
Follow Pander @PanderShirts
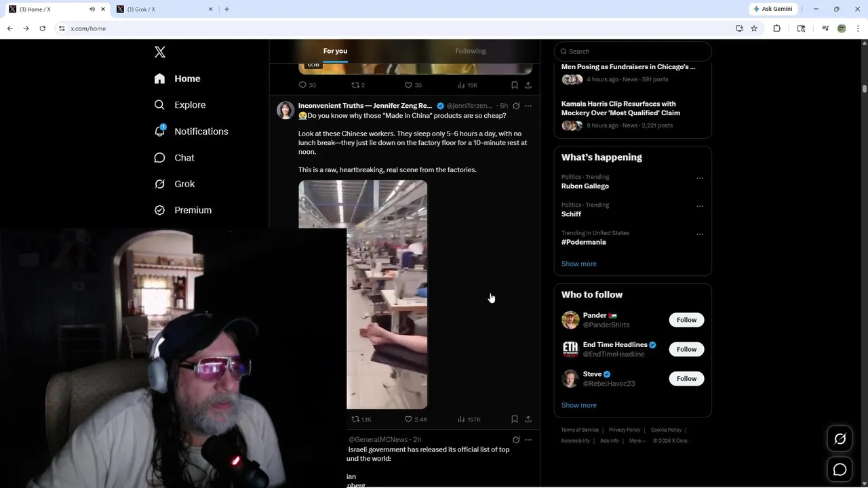pos(686,320)
